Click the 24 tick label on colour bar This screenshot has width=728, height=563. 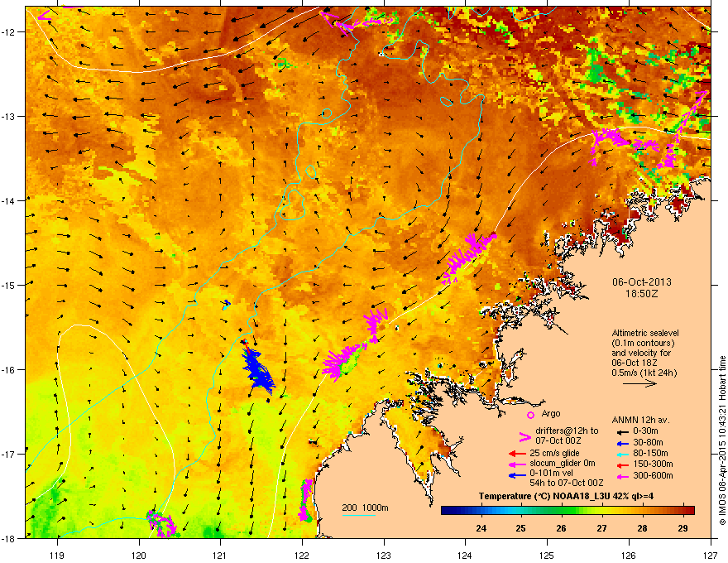pos(481,528)
